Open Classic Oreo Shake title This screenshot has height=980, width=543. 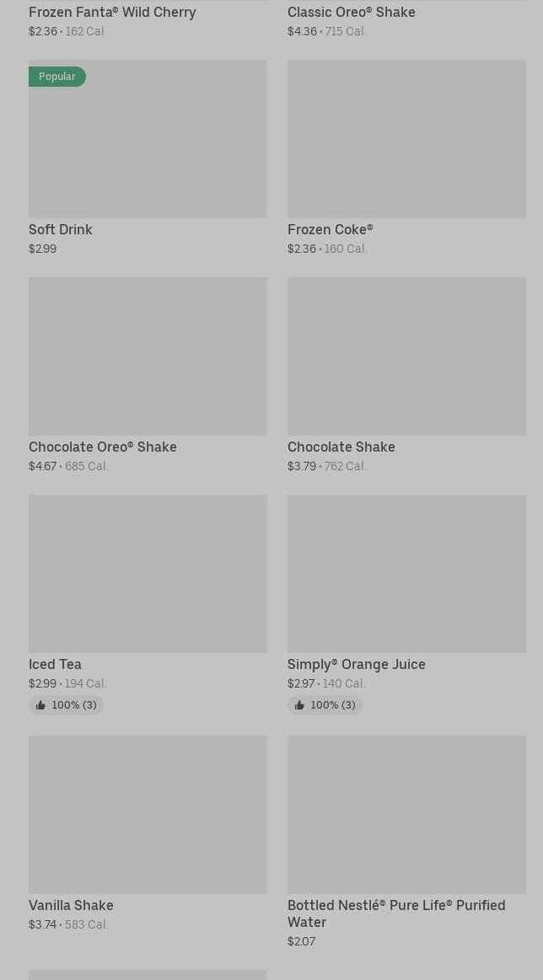pyautogui.click(x=351, y=12)
